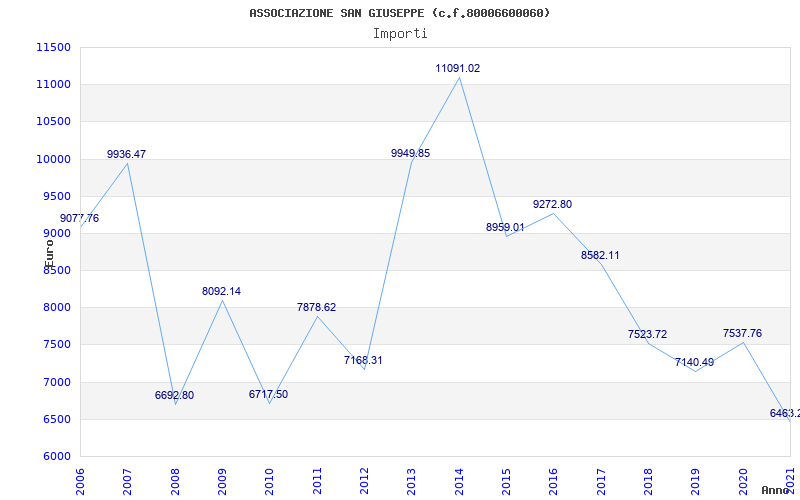Click the x-axis year 2015
800x500 pixels.
tap(506, 482)
